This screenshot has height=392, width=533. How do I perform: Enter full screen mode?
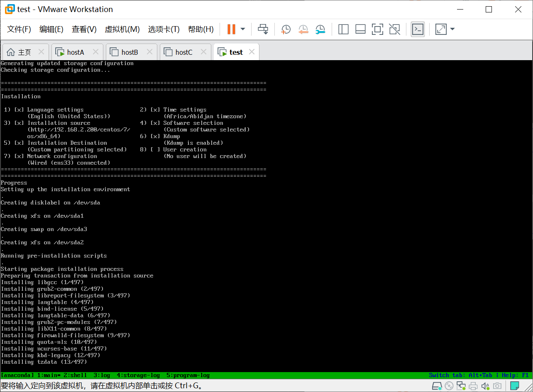(x=377, y=29)
